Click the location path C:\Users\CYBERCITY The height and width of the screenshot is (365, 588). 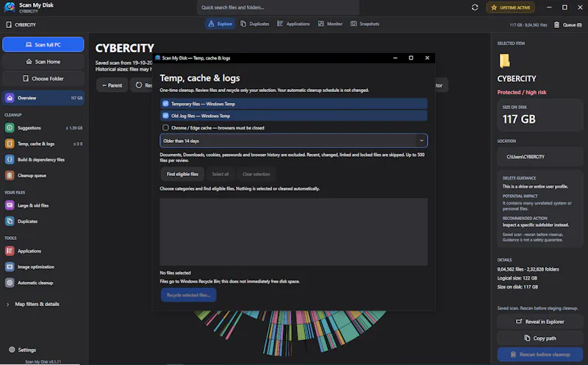526,157
